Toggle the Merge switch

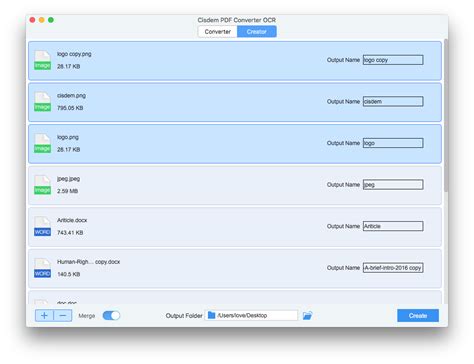tap(111, 315)
